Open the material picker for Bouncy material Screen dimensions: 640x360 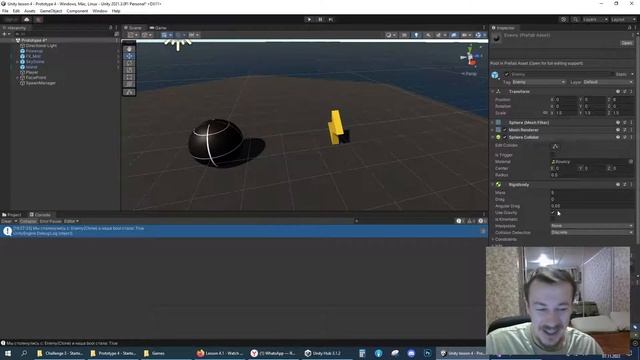[x=631, y=162]
